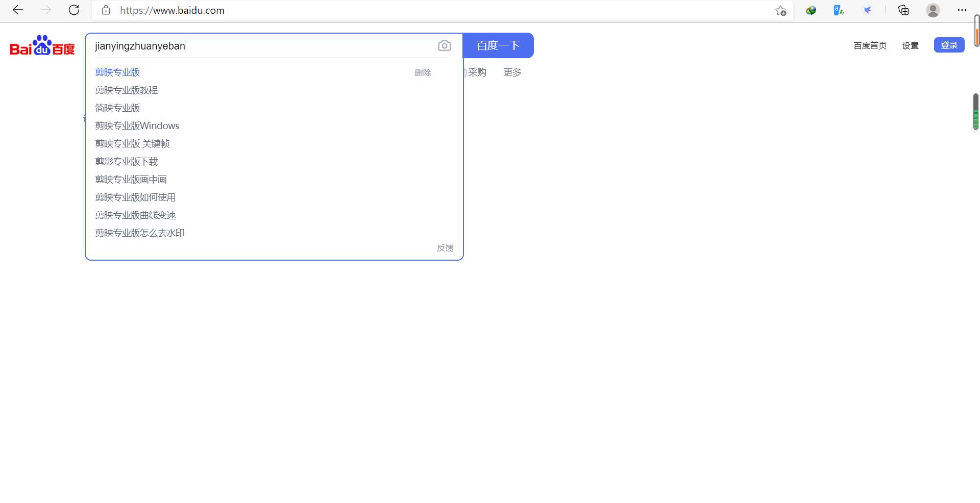Screen dimensions: 980x503
Task: Click the browser back arrow
Action: coord(18,10)
